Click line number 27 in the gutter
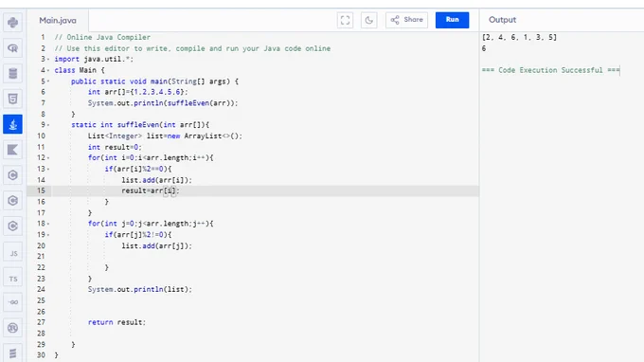This screenshot has width=644, height=362. pyautogui.click(x=41, y=322)
